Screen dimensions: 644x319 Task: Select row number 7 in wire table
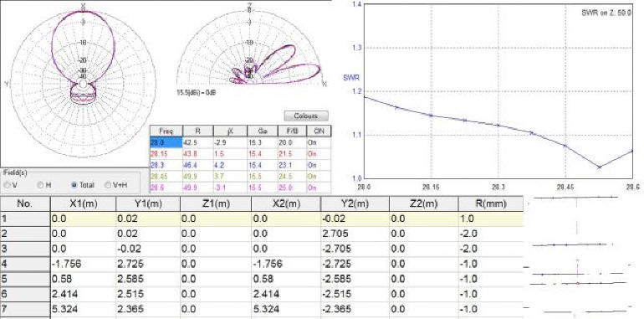click(25, 309)
